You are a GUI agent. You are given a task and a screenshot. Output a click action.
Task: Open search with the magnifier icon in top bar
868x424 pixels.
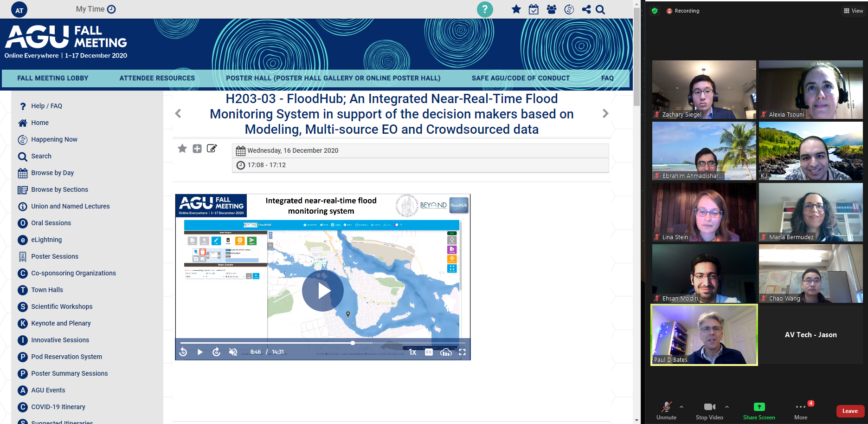[x=600, y=9]
